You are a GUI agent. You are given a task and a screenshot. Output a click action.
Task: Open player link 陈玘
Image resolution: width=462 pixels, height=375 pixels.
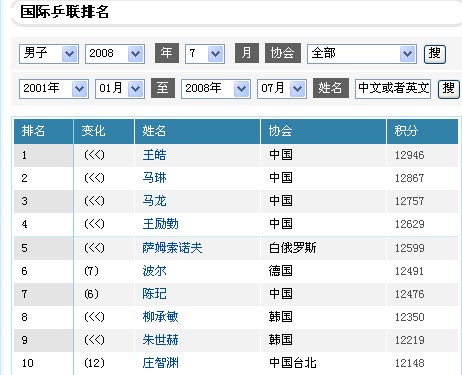(x=154, y=294)
